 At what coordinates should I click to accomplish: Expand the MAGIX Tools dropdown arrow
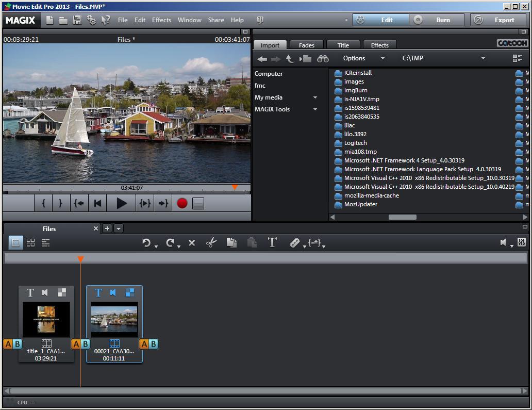(x=315, y=110)
